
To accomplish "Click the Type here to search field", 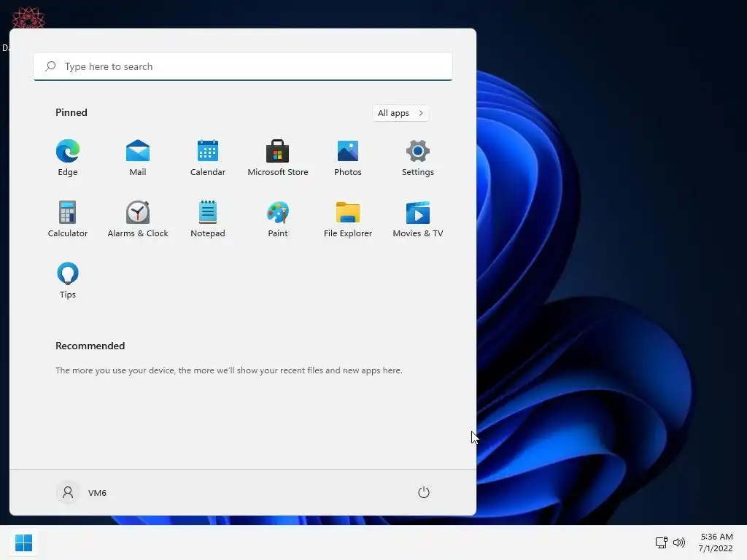I will pyautogui.click(x=243, y=66).
